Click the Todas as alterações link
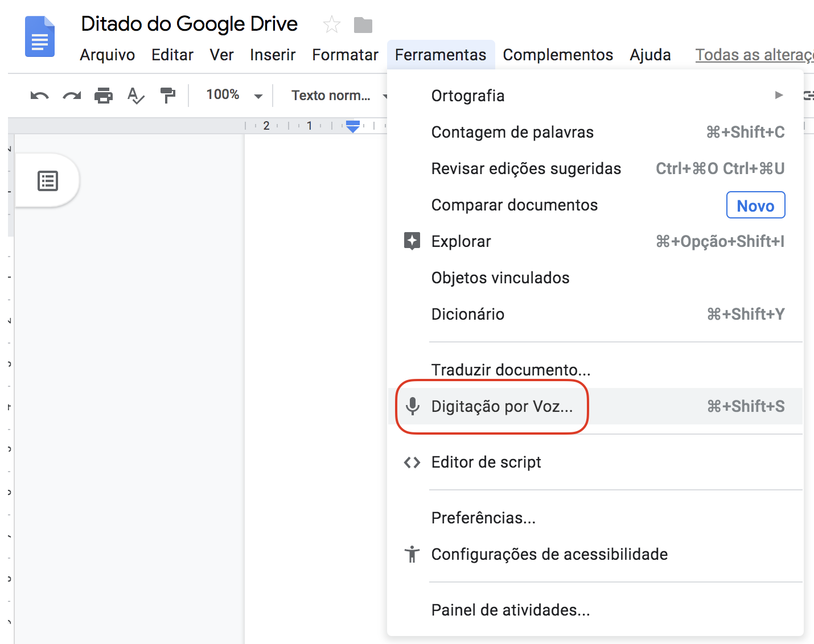The height and width of the screenshot is (644, 814). coord(754,55)
